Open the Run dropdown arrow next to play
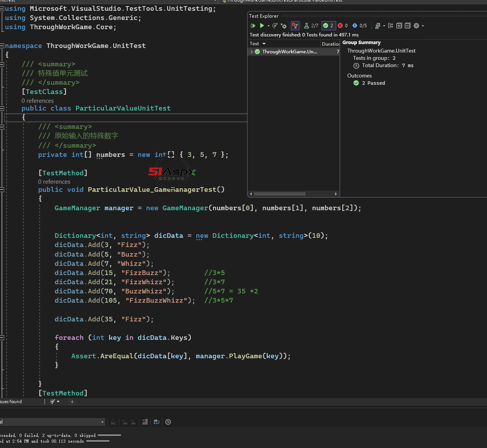 (268, 26)
